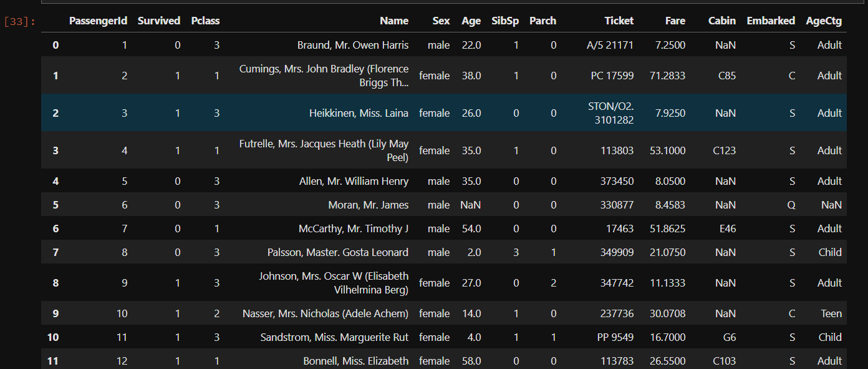
Task: Select the Embarked column header
Action: click(x=771, y=21)
